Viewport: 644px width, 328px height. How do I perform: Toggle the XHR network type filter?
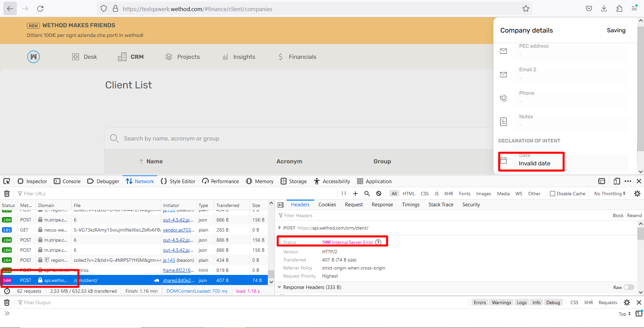pos(448,194)
